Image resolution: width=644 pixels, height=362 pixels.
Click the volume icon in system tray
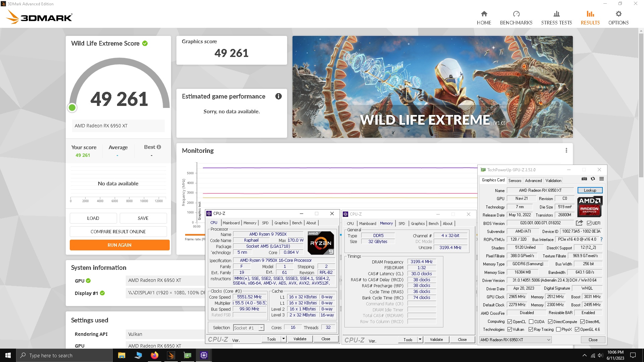(600, 355)
